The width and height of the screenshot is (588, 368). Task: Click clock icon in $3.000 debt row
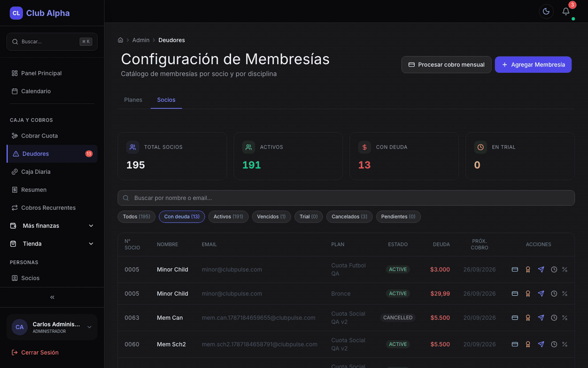pyautogui.click(x=554, y=270)
